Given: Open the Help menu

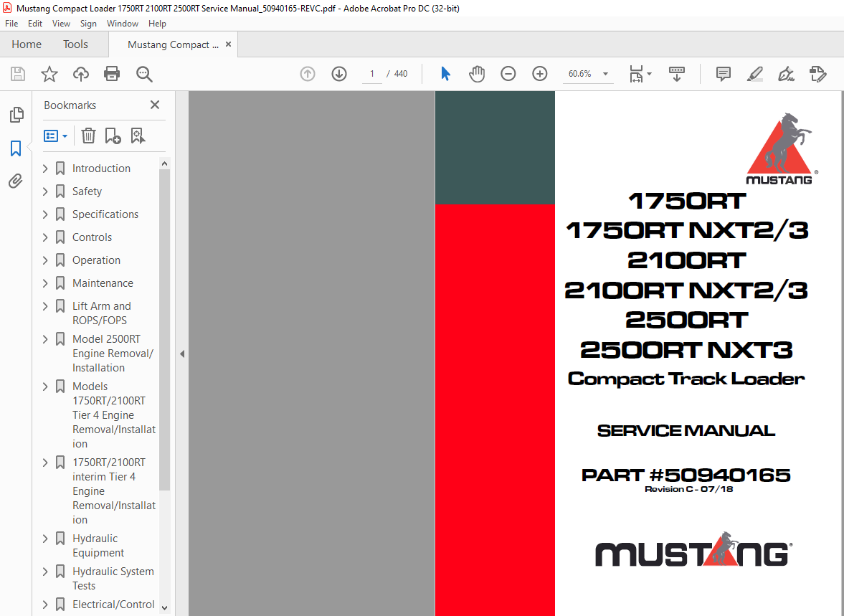Looking at the screenshot, I should coord(157,24).
